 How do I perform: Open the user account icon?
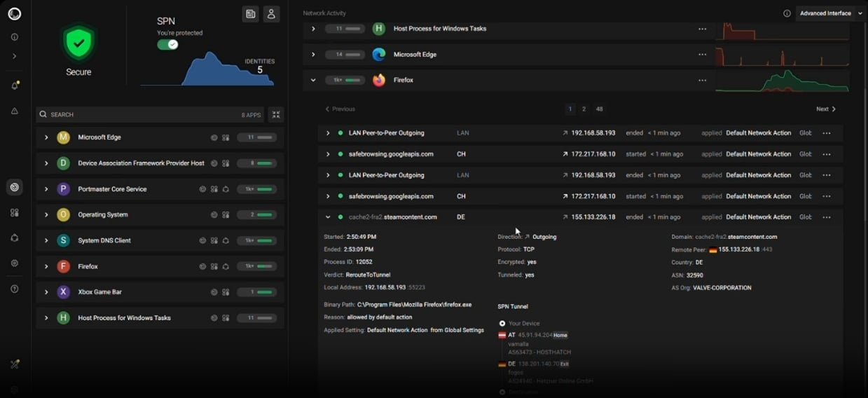[271, 14]
